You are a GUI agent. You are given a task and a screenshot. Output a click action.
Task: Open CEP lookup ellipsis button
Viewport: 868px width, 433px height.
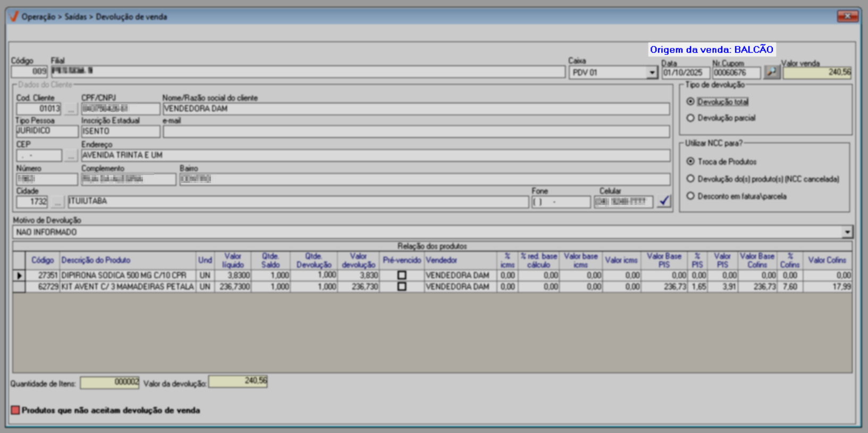pyautogui.click(x=71, y=156)
